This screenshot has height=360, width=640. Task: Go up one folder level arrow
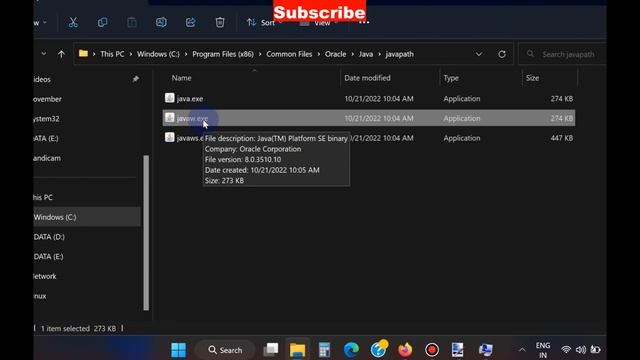point(61,54)
